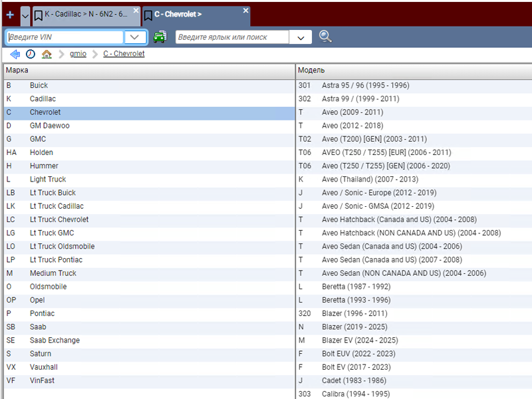
Task: Select the Buick brand row
Action: pos(149,86)
